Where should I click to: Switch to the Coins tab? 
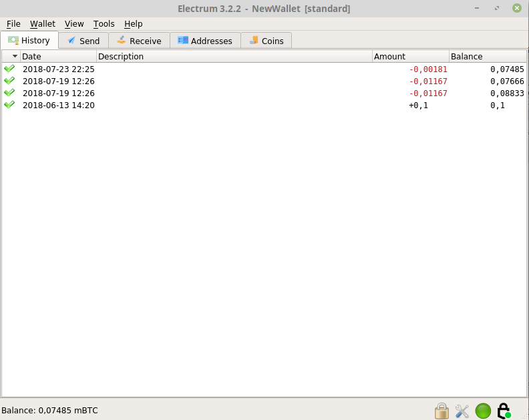click(267, 41)
